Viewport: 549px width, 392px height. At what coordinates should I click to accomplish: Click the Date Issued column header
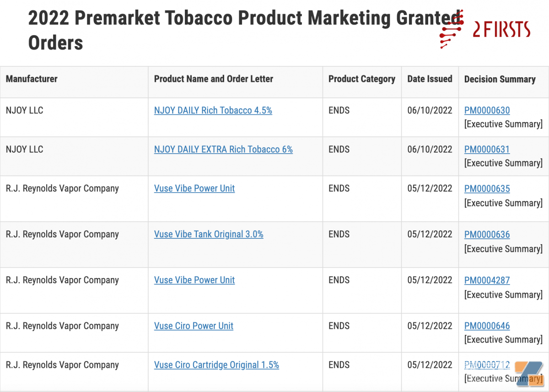click(430, 79)
